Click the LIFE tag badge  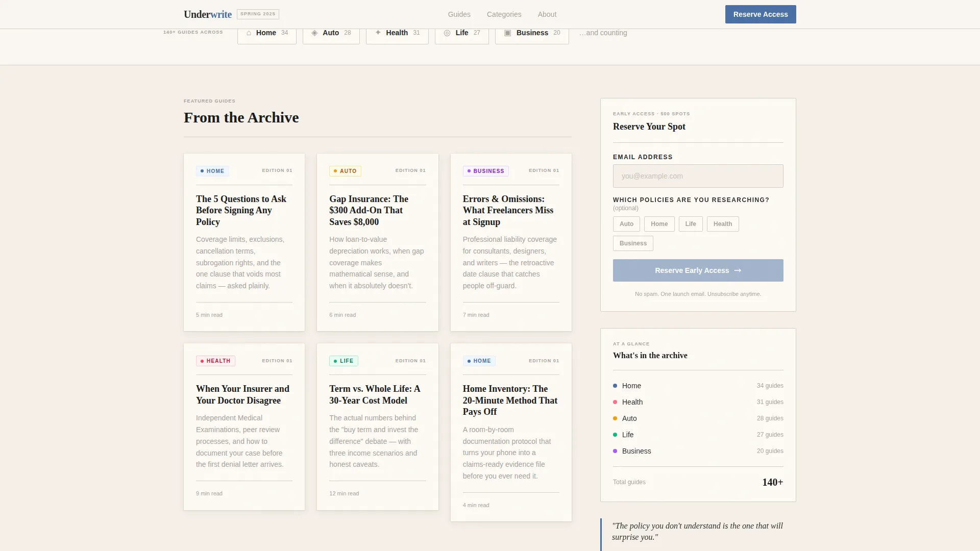(344, 361)
